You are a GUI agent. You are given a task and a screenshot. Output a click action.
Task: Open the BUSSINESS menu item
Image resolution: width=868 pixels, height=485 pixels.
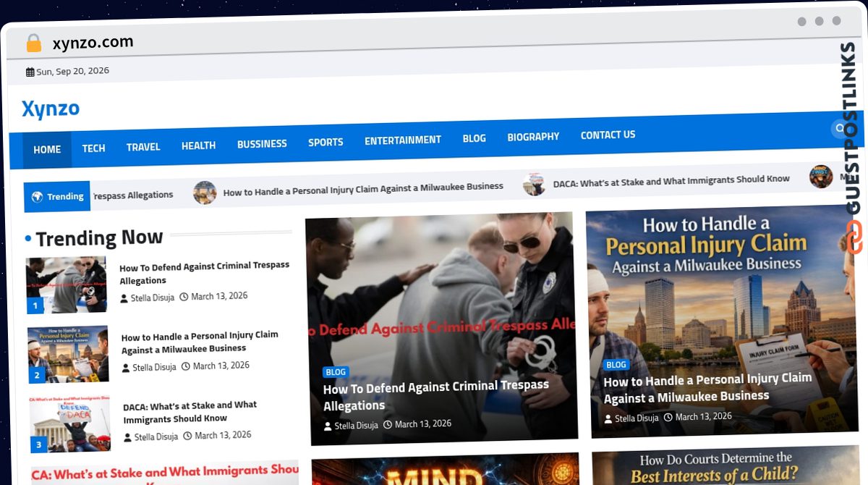pos(262,144)
